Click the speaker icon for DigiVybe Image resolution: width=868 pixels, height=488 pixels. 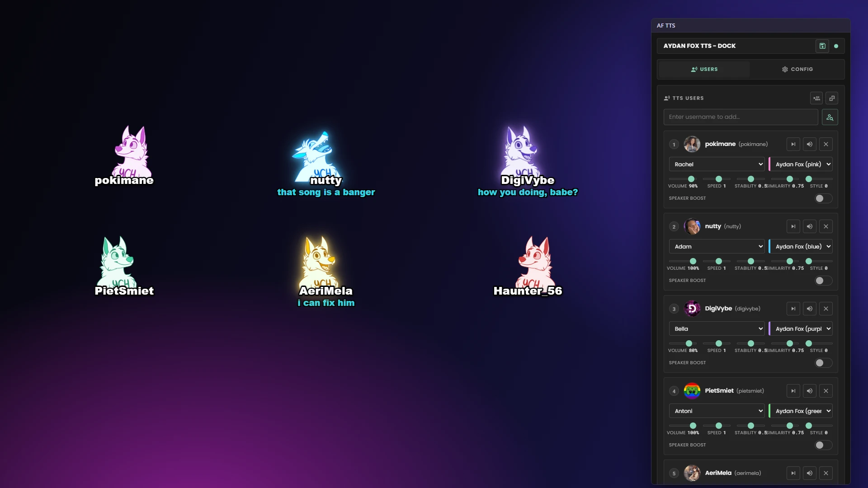point(810,309)
